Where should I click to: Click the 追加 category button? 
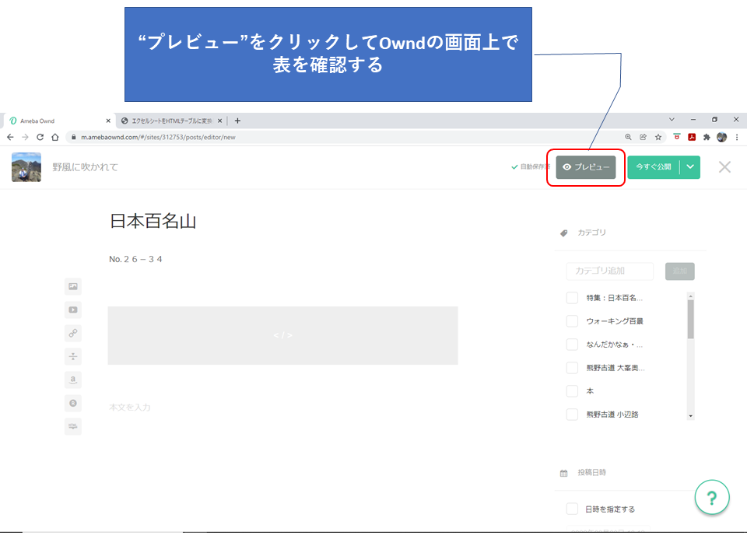click(x=680, y=271)
